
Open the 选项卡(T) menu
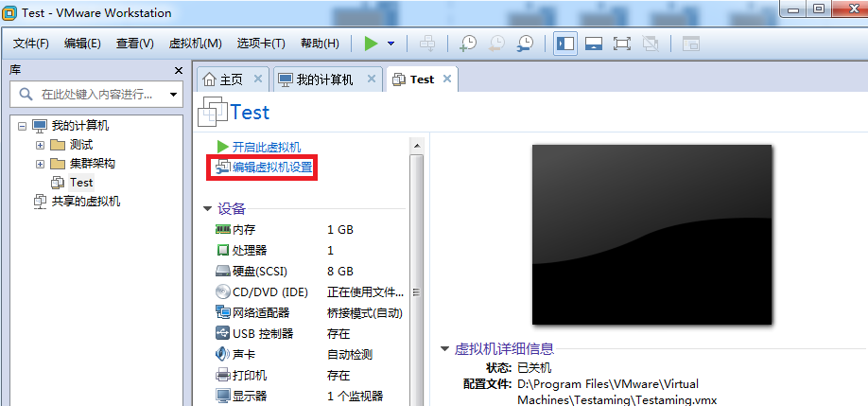pos(261,44)
